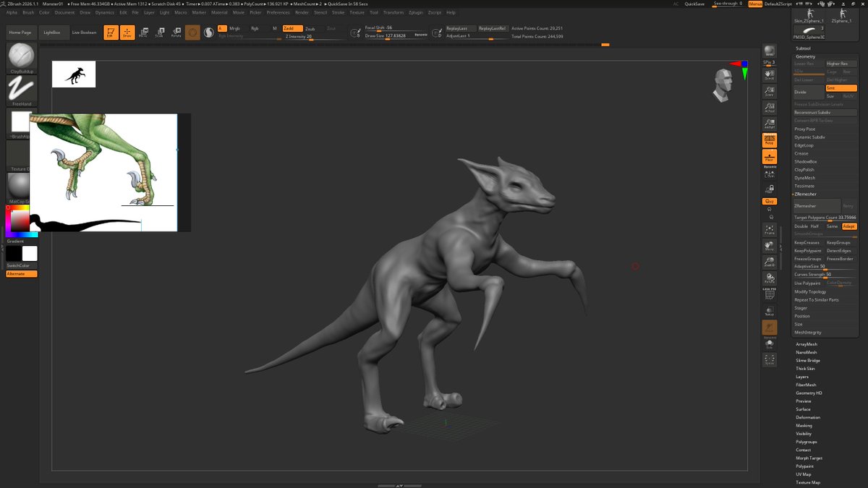Open the Preferences menu
This screenshot has width=868, height=488.
point(278,12)
